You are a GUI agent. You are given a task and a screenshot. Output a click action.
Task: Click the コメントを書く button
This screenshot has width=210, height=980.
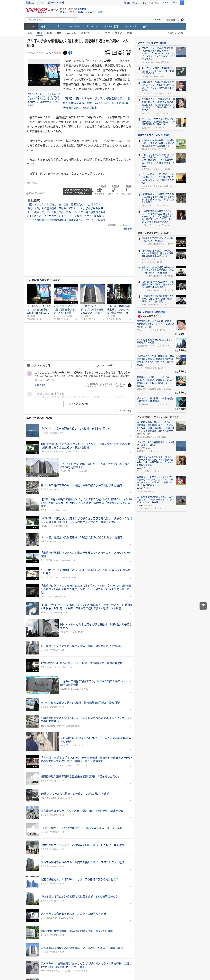point(105,366)
